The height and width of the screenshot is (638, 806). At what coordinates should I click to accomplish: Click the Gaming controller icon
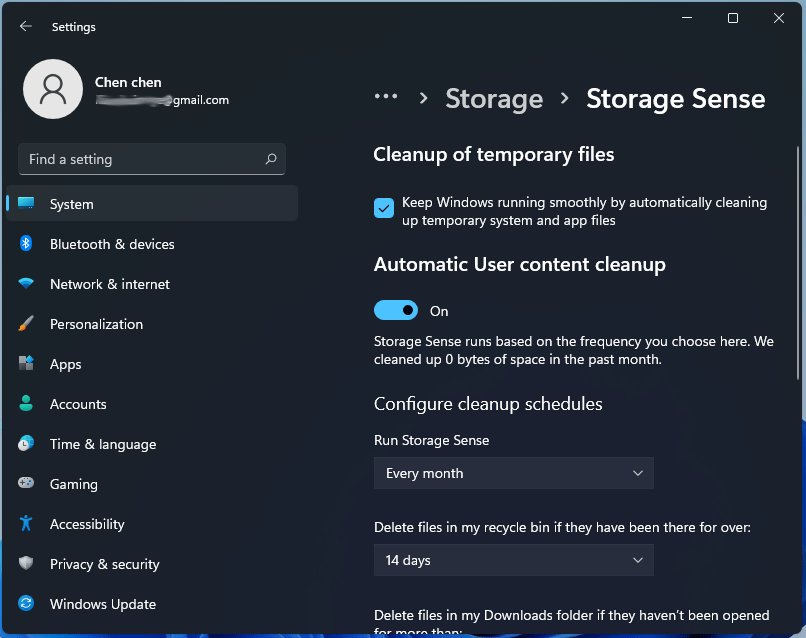(25, 484)
